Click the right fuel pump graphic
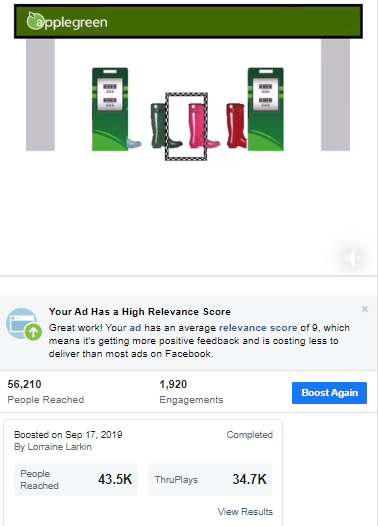Screen dimensions: 379x526 pos(266,109)
